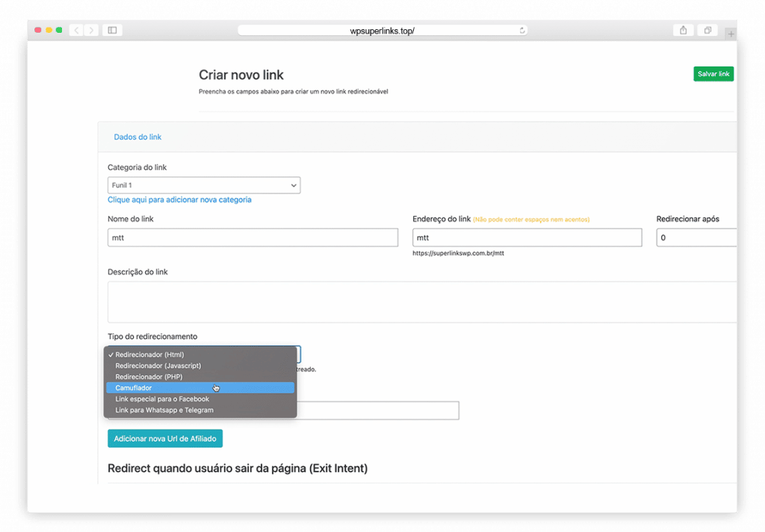Select Camuflador from the dropdown list
The image size is (765, 532).
pyautogui.click(x=199, y=388)
